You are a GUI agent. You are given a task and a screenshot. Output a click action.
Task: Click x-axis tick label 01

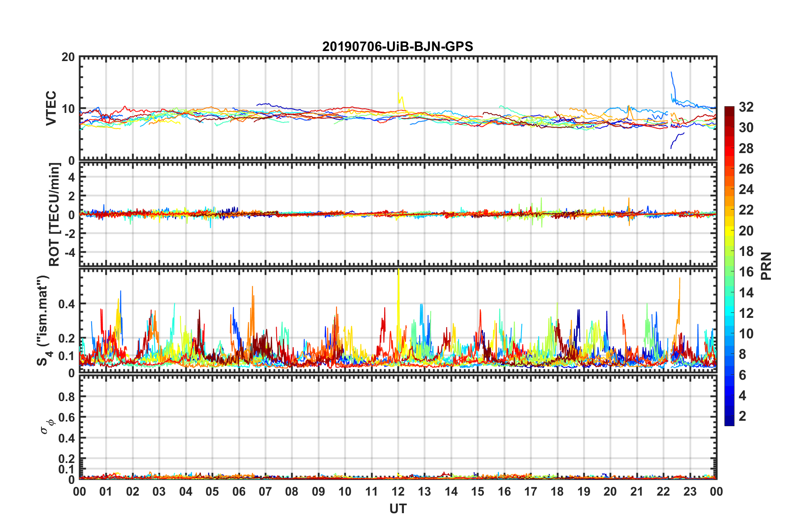click(106, 491)
